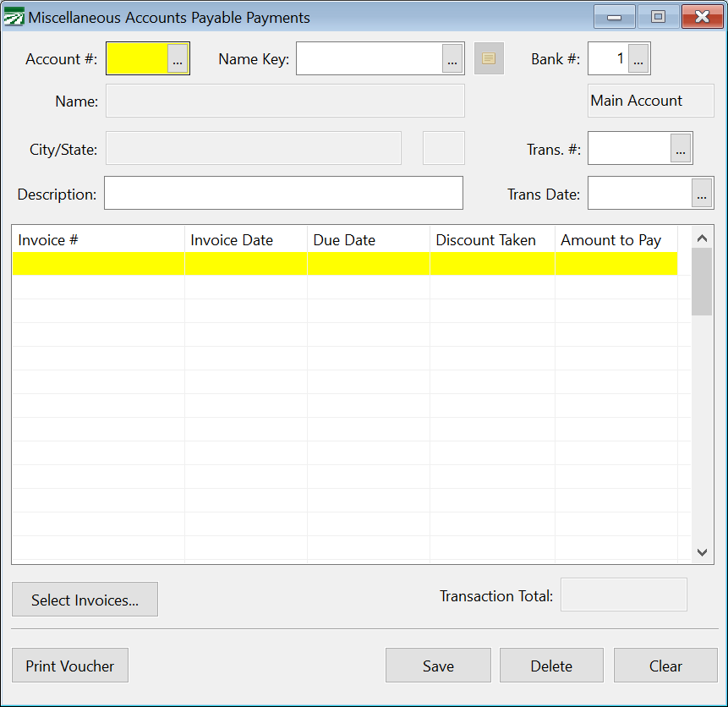Screen dimensions: 728x707
Task: Click the invoice list scrollbar down arrow
Action: click(702, 552)
